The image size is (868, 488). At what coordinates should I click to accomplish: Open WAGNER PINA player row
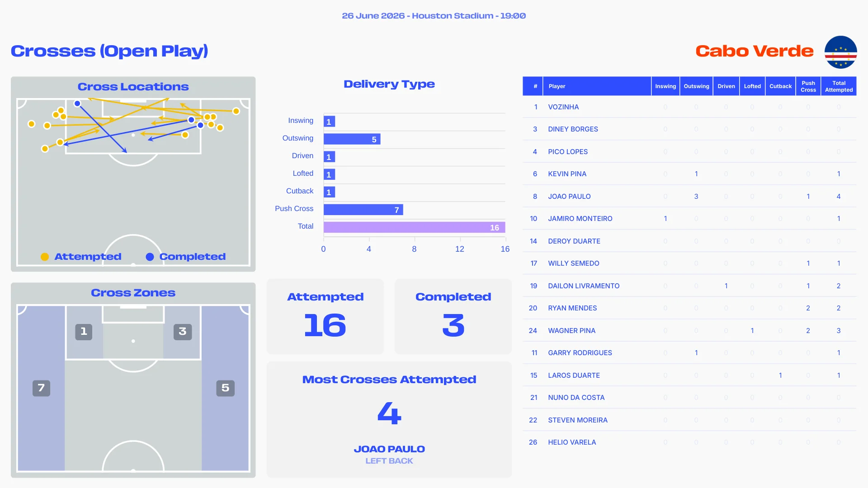tap(689, 330)
